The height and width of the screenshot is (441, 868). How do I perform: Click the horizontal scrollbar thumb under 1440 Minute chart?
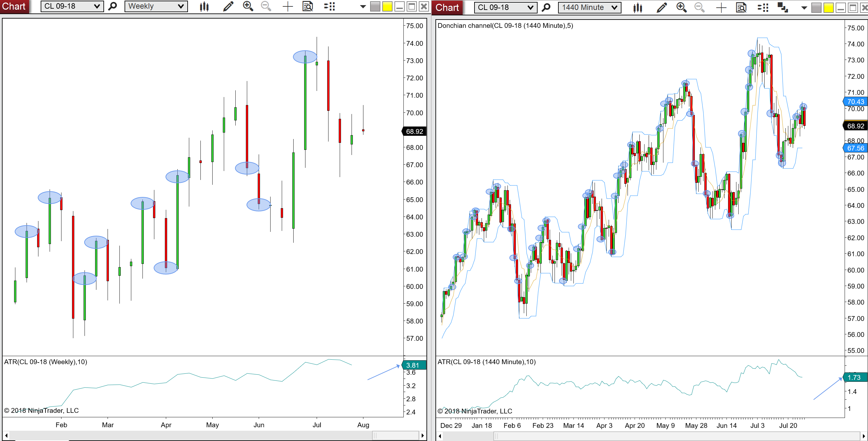pos(677,437)
